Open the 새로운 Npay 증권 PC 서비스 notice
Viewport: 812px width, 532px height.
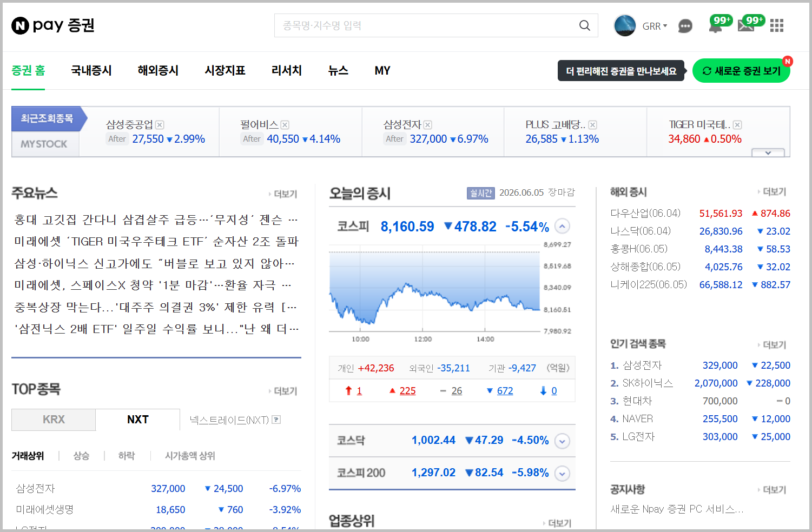point(677,509)
